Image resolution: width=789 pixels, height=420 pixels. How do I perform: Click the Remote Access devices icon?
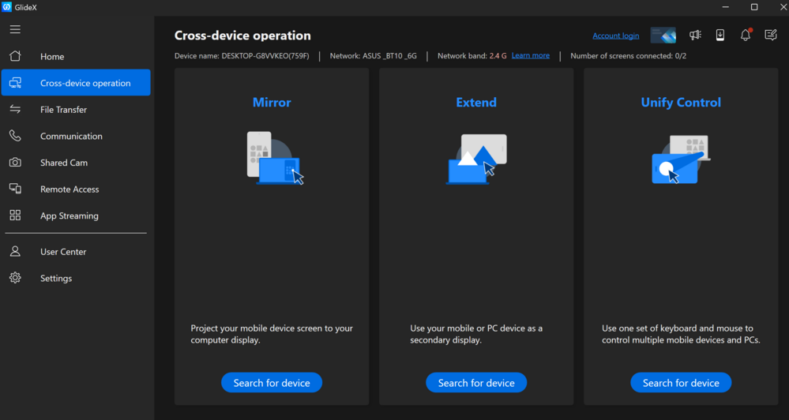pyautogui.click(x=15, y=189)
